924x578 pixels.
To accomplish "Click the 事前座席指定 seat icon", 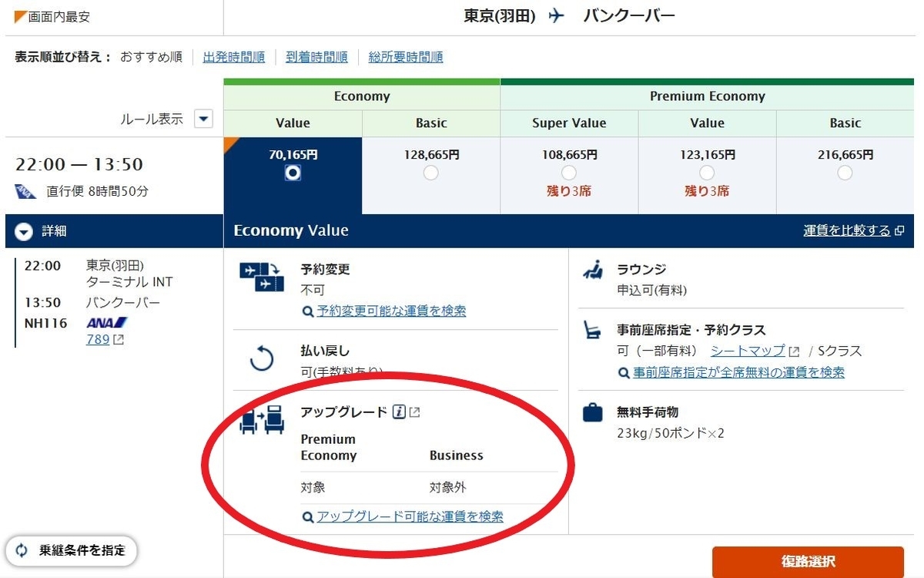I will (x=593, y=331).
